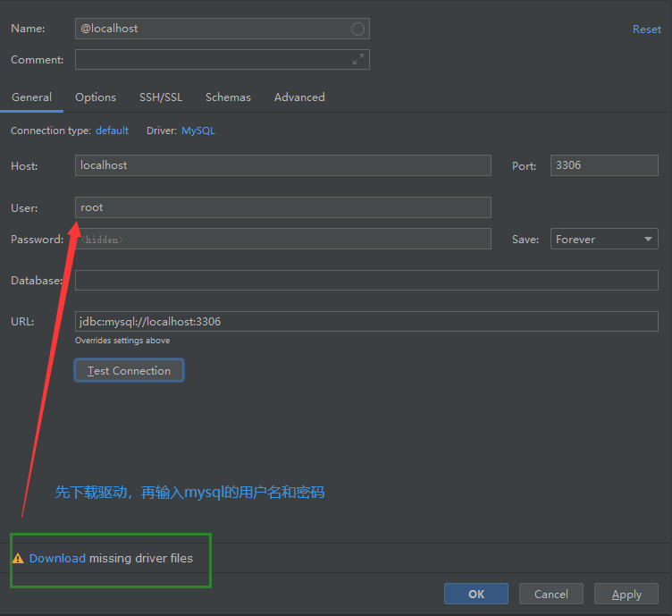Click the MySQL driver link
Image resolution: width=672 pixels, height=616 pixels.
click(197, 131)
